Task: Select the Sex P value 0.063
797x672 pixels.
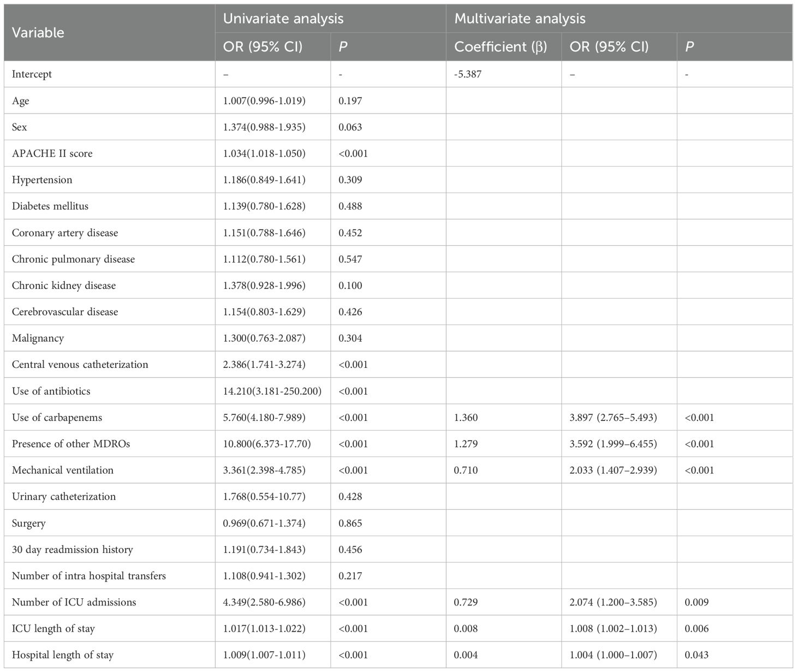Action: 350,127
